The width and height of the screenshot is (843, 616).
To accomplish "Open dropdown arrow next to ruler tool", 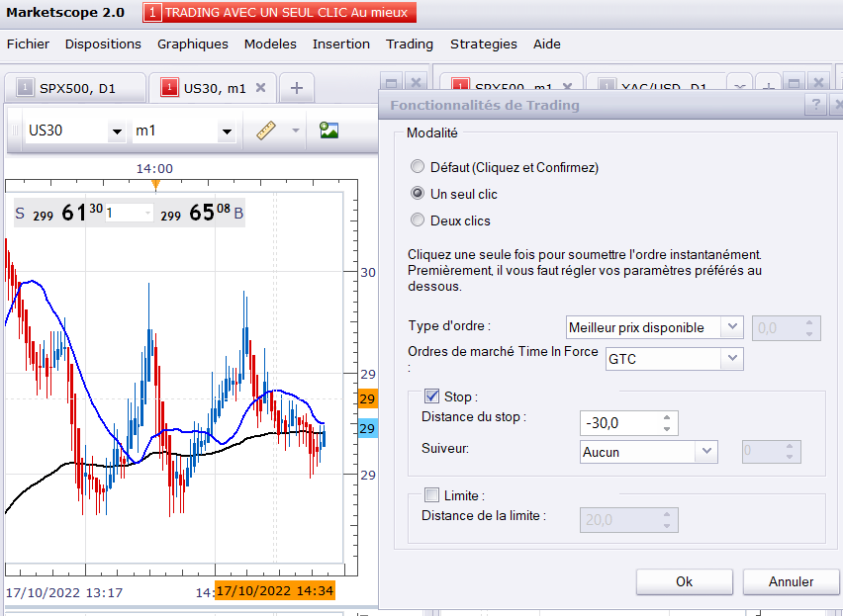I will click(295, 131).
